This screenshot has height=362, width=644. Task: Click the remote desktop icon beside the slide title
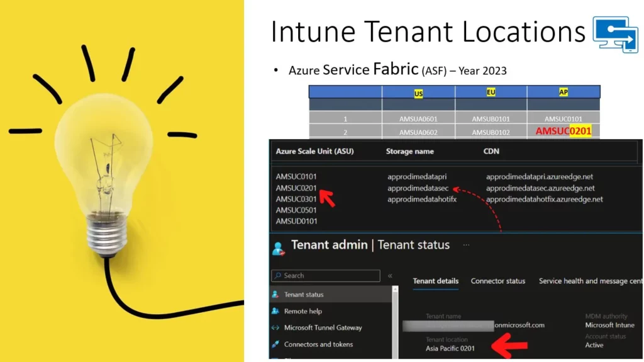pyautogui.click(x=616, y=35)
